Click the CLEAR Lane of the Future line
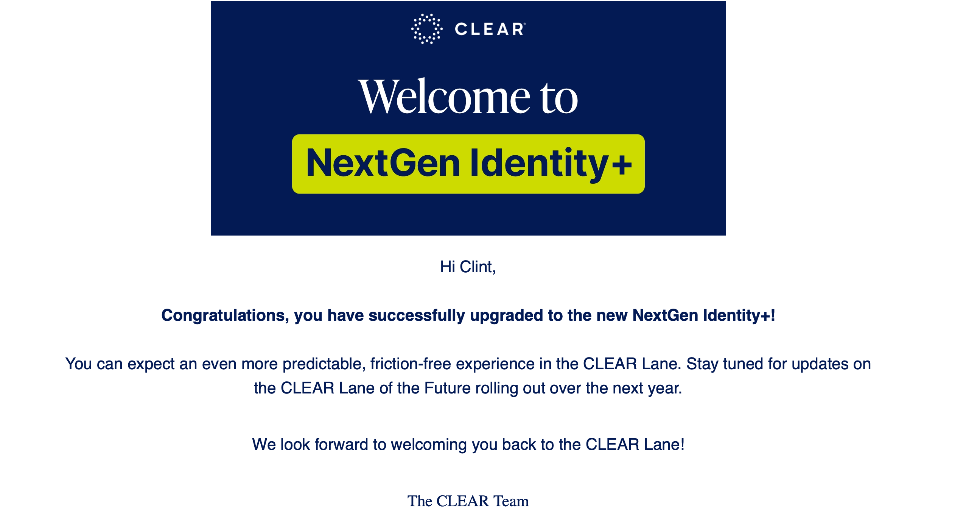 pyautogui.click(x=468, y=388)
